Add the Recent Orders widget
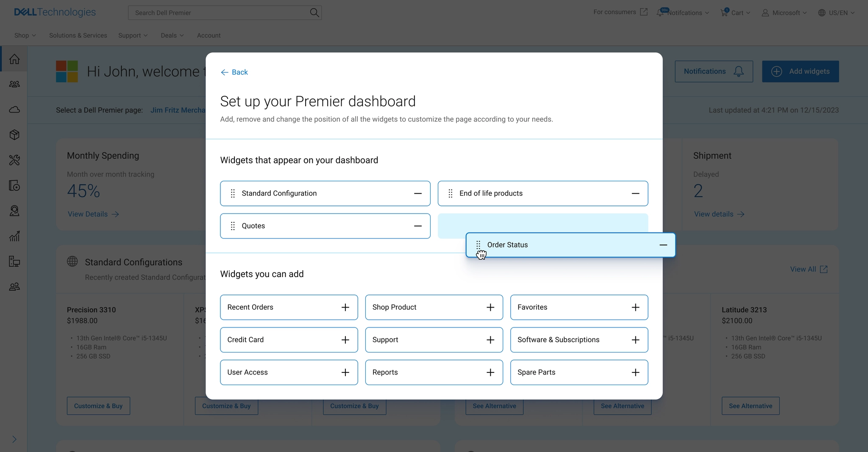This screenshot has width=868, height=452. click(345, 308)
